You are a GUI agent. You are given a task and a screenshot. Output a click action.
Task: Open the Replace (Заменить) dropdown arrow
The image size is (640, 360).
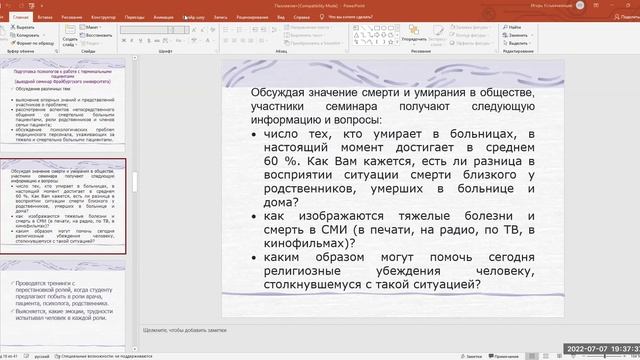click(x=532, y=35)
